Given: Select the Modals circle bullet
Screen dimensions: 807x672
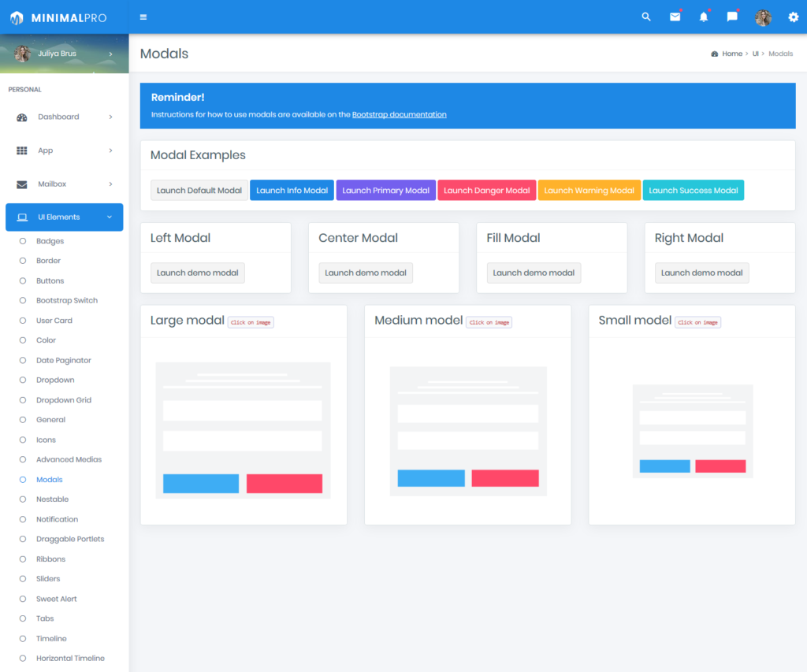Looking at the screenshot, I should (x=23, y=480).
